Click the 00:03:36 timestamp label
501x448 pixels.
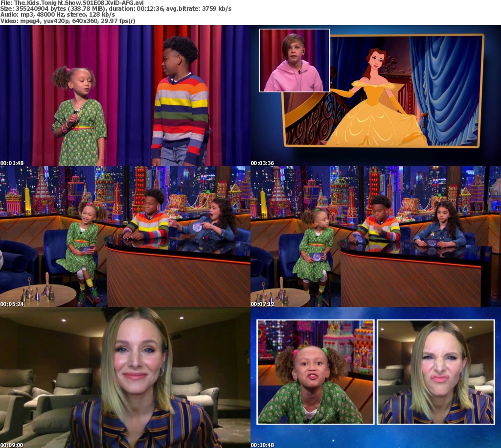click(263, 163)
